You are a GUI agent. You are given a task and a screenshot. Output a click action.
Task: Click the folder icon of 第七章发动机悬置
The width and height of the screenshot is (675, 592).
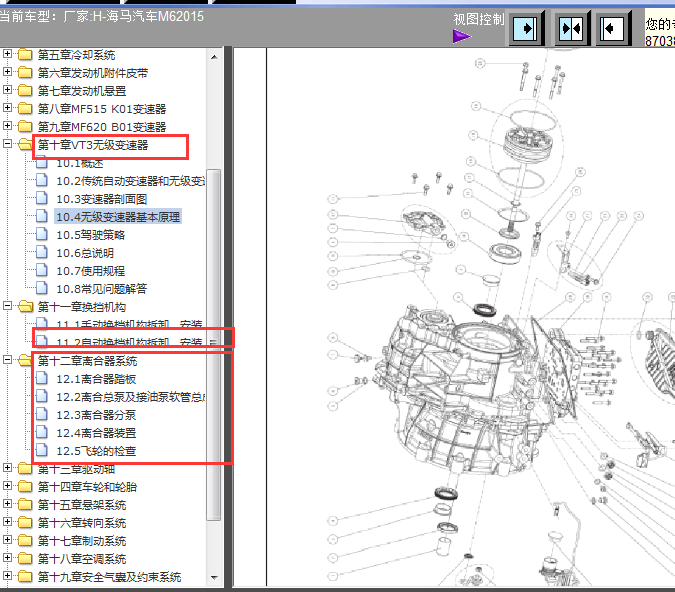click(25, 91)
